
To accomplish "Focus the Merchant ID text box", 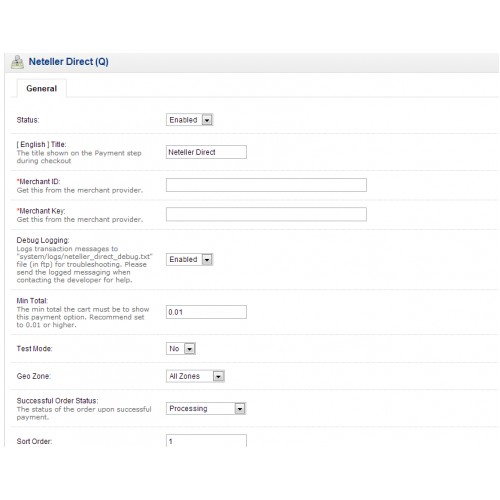I will [x=266, y=185].
